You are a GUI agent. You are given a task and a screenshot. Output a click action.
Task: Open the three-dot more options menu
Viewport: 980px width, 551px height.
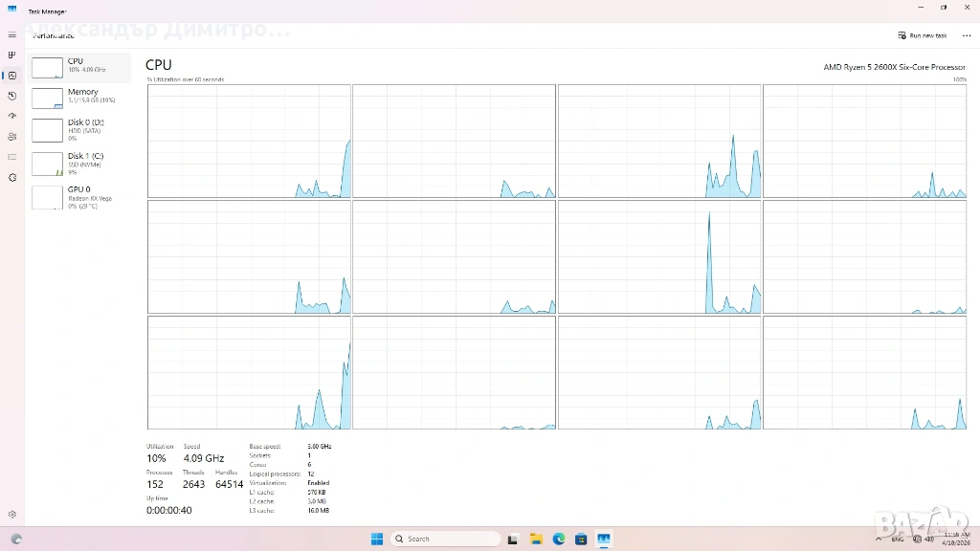point(966,35)
